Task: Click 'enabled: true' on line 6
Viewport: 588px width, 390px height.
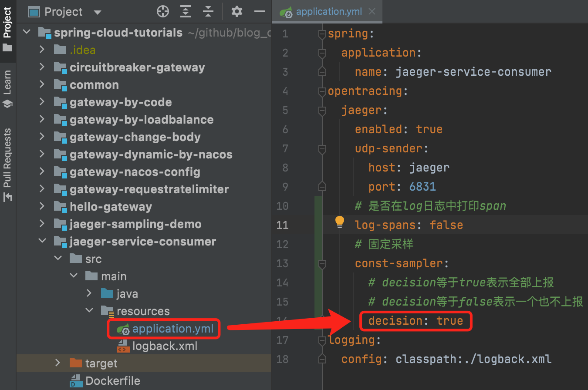Action: point(399,129)
